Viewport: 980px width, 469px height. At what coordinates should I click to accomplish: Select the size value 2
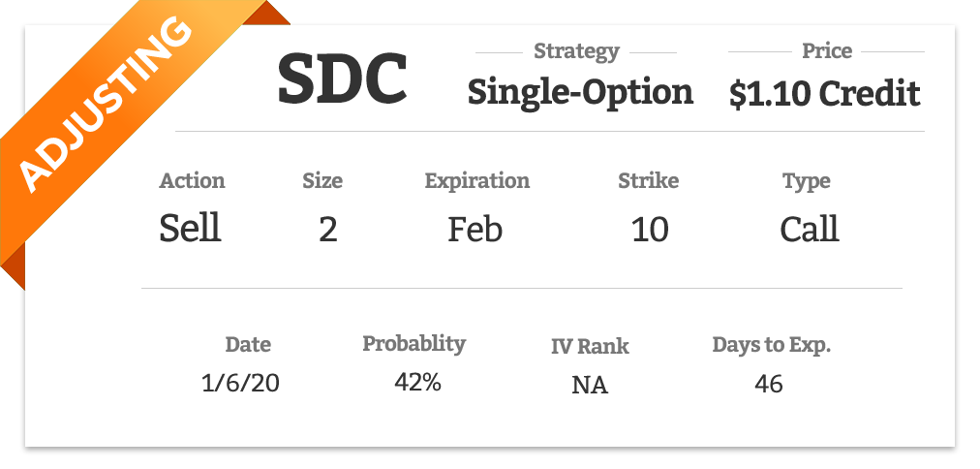328,230
